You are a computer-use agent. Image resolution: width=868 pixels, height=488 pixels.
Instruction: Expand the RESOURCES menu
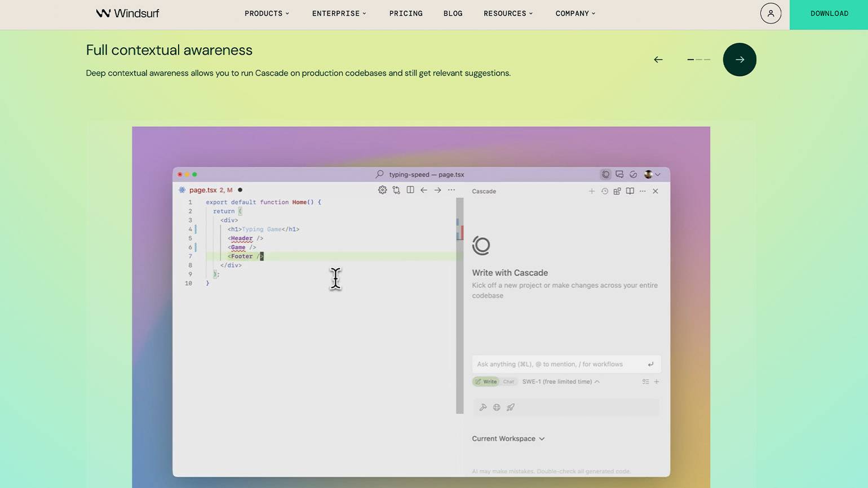[x=508, y=14]
